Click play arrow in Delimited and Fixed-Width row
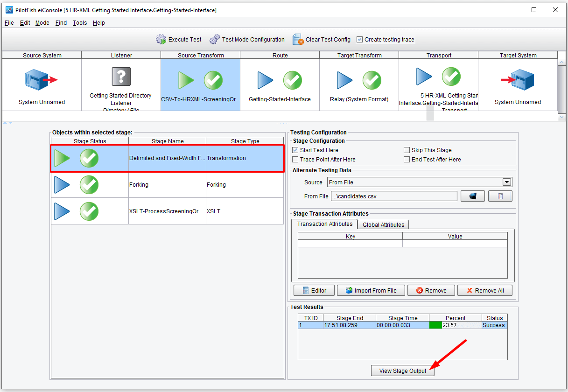The image size is (568, 392). click(x=62, y=158)
